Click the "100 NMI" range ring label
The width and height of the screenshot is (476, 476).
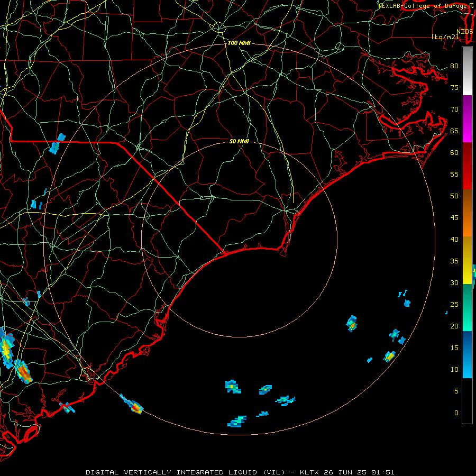pyautogui.click(x=239, y=43)
